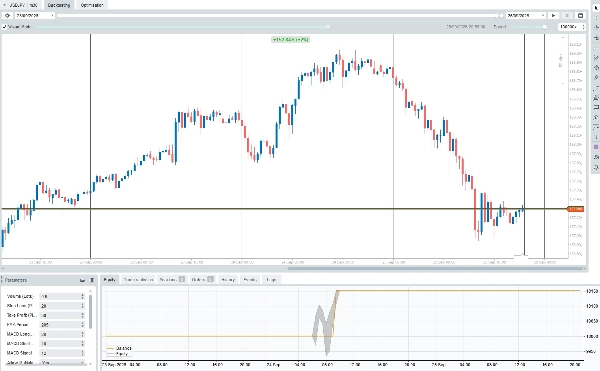Click the chart horizontal scrollbar
600x371 pixels.
point(436,268)
